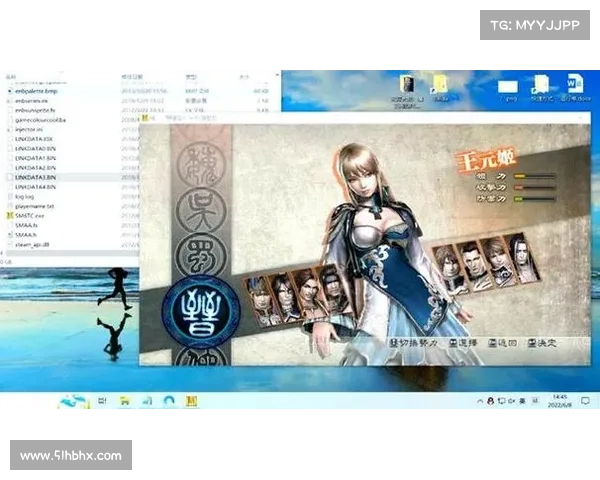Select SMAA.h in the Explorer file list
Screen dimensions: 600x480
coord(26,235)
